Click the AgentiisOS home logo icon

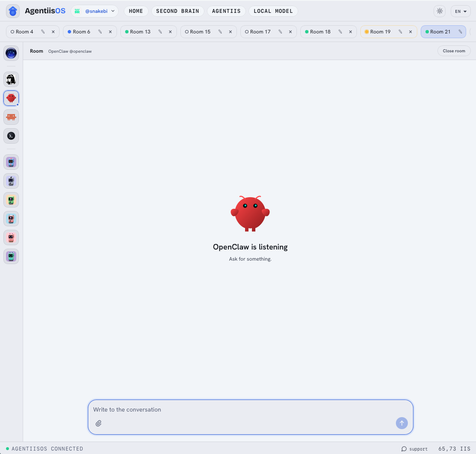tap(13, 11)
